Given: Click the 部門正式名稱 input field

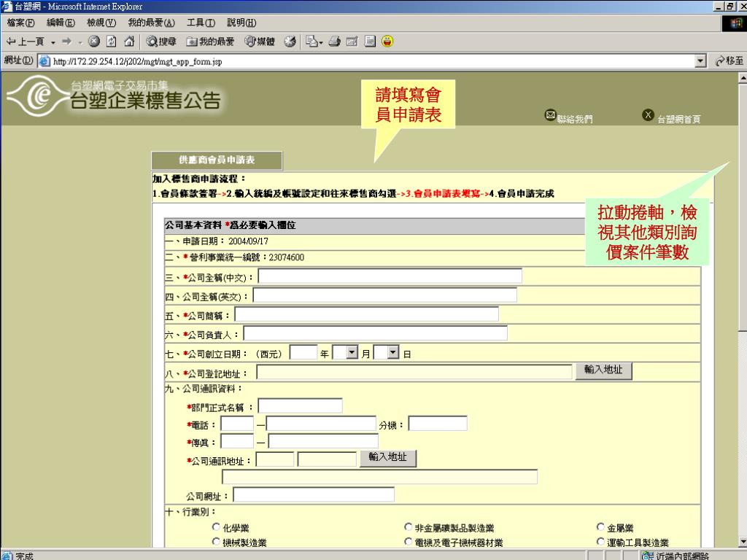Looking at the screenshot, I should 300,406.
